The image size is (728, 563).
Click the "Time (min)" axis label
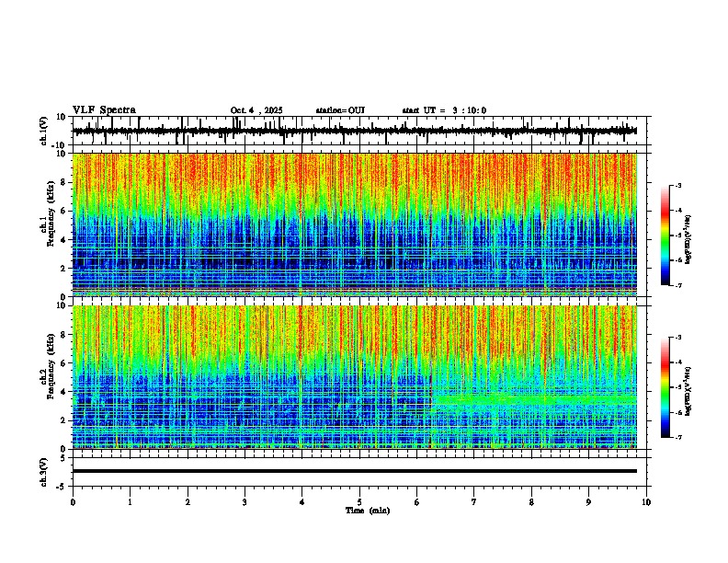368,511
